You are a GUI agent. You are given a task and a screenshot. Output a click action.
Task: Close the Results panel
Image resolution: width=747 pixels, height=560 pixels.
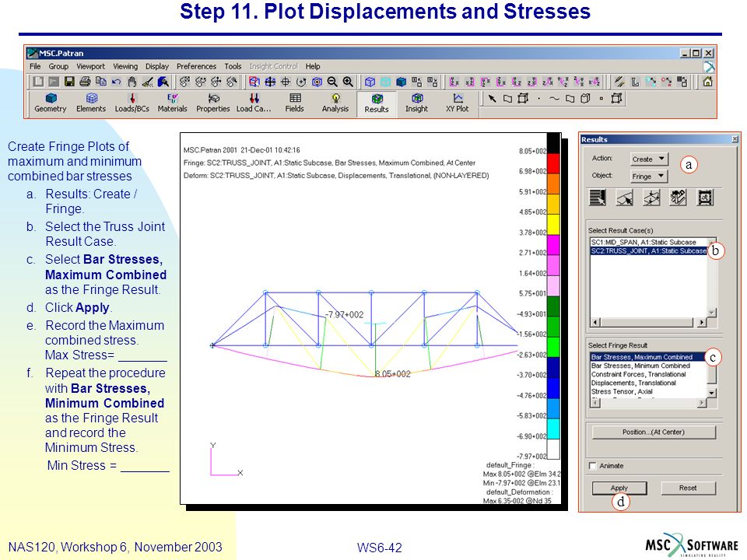pyautogui.click(x=735, y=139)
